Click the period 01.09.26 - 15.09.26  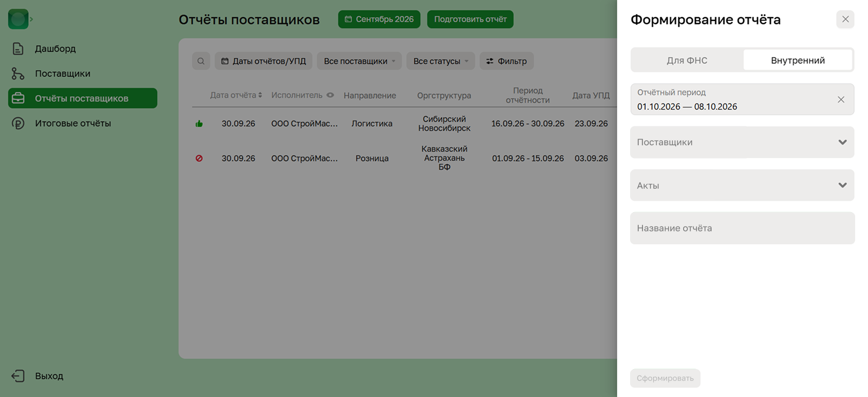[x=528, y=159]
